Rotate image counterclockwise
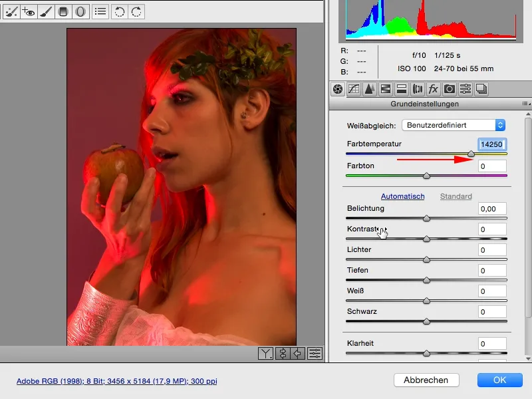Image resolution: width=532 pixels, height=399 pixels. pos(119,12)
